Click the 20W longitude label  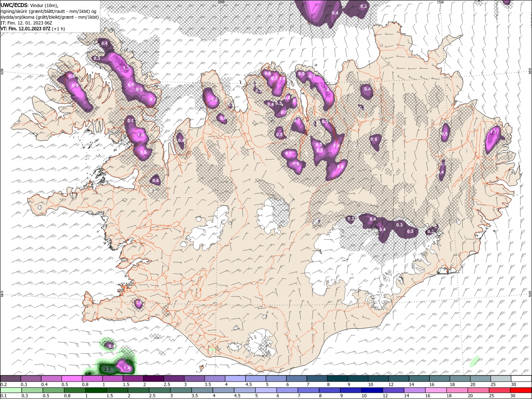point(220,2)
